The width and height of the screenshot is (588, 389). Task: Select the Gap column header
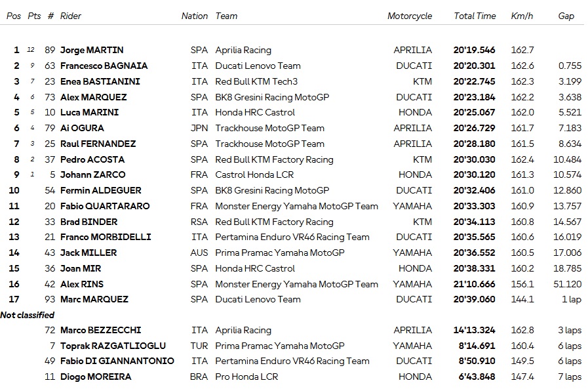[x=566, y=16]
